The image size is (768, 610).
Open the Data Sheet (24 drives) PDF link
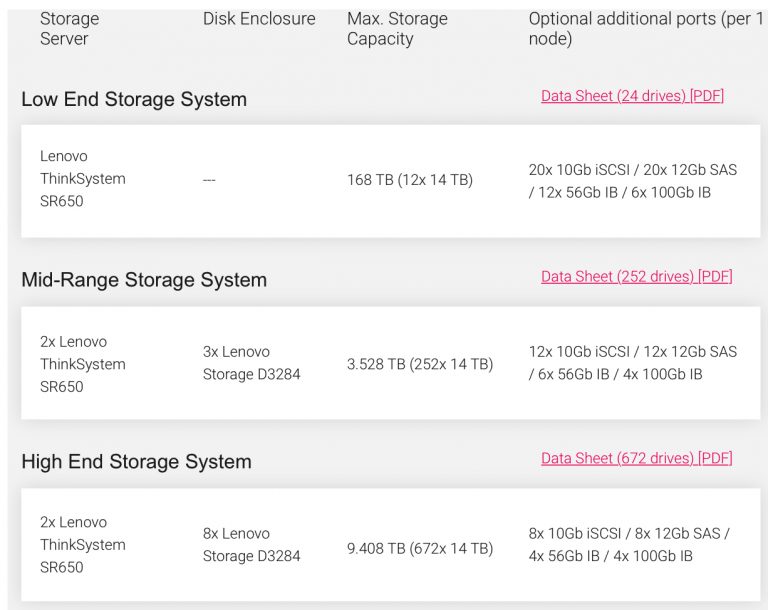[632, 96]
